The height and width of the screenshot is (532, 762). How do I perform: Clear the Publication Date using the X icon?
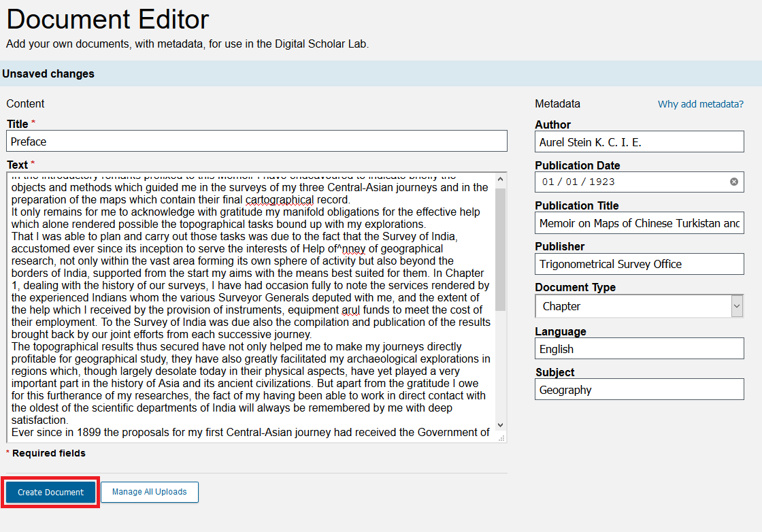coord(733,181)
